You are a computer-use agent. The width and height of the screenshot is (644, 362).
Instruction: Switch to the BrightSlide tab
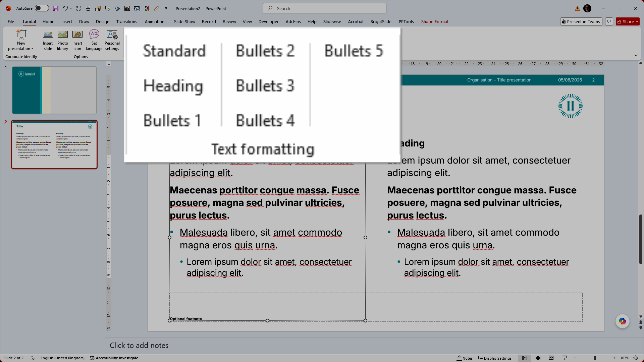381,21
